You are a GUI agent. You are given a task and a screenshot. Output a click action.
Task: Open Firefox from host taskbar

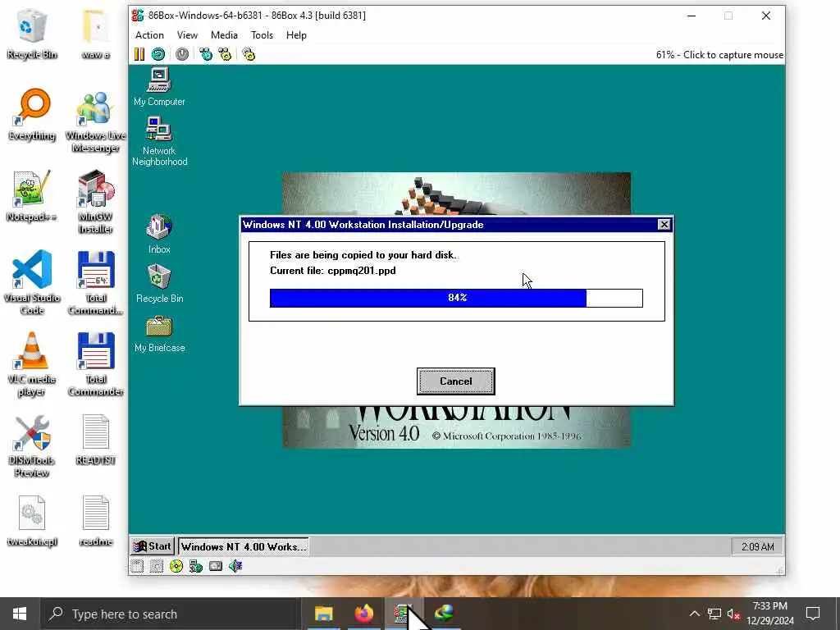pyautogui.click(x=363, y=614)
